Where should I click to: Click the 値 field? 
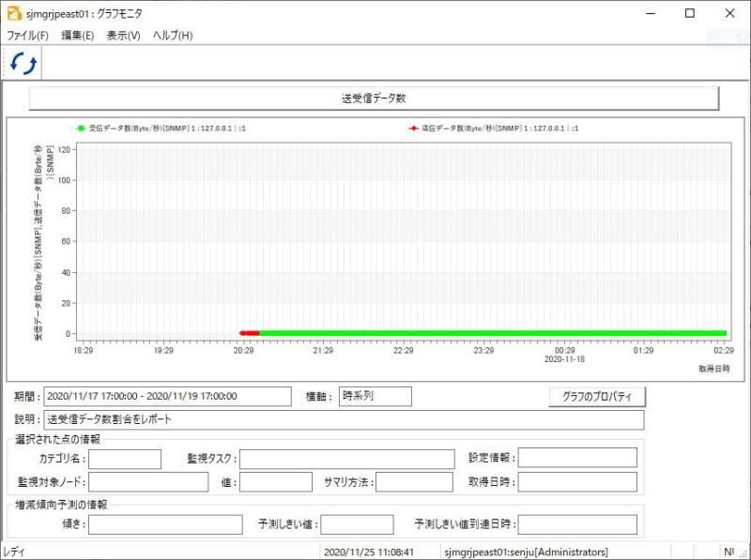276,482
